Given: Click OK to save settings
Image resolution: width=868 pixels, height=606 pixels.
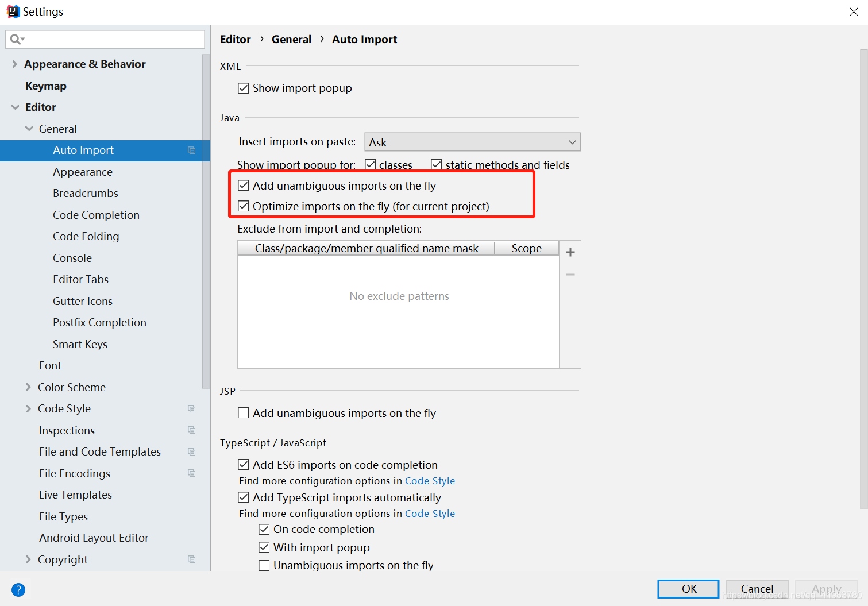Looking at the screenshot, I should tap(688, 589).
